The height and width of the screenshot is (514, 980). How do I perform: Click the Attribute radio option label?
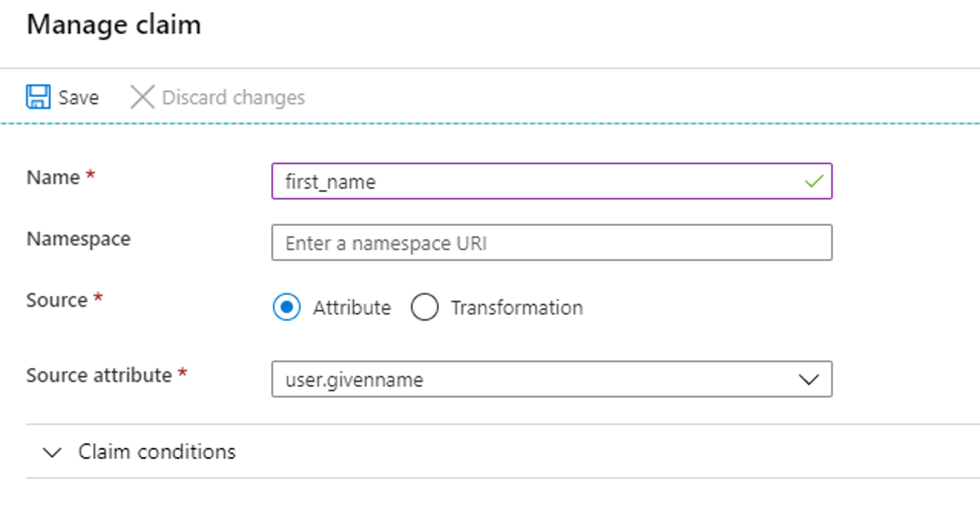352,308
